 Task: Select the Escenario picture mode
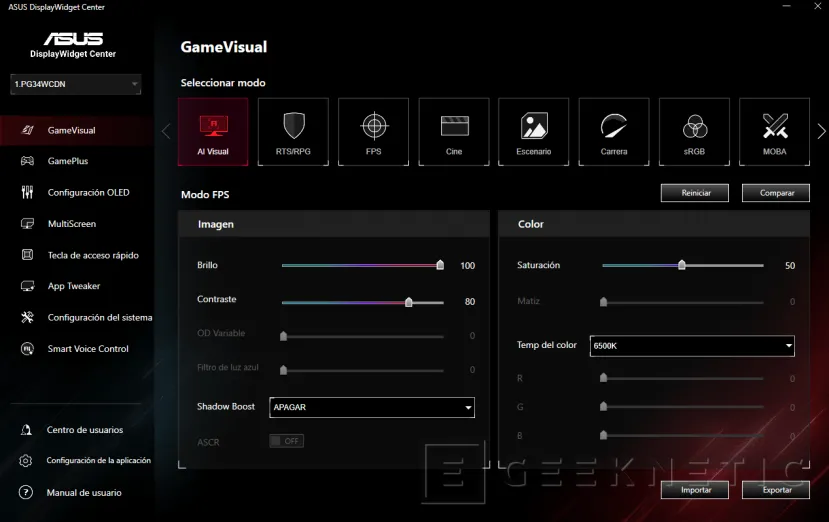[534, 132]
